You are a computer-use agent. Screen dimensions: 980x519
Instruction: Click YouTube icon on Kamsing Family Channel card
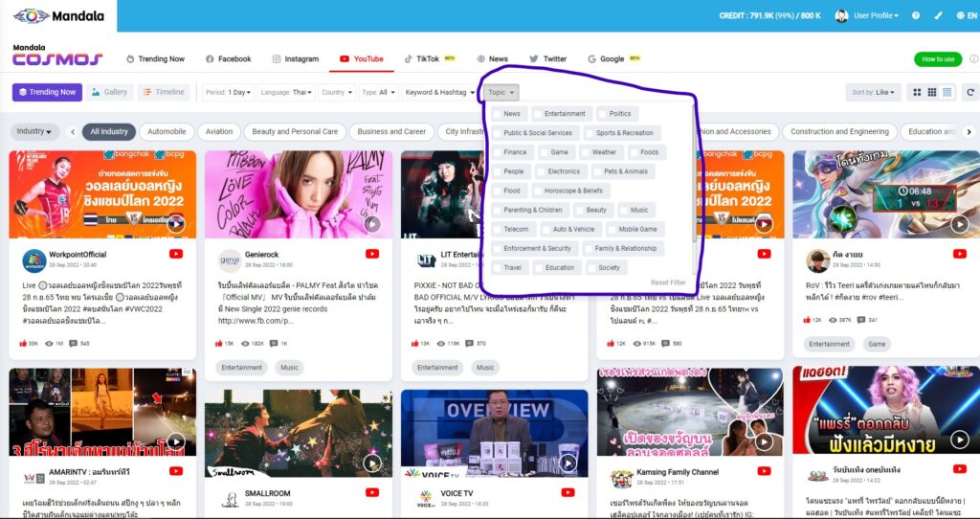[764, 471]
